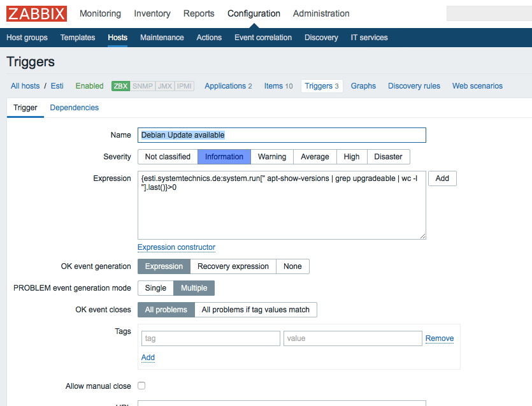Open Discovery rules link
The height and width of the screenshot is (406, 532).
[x=414, y=86]
